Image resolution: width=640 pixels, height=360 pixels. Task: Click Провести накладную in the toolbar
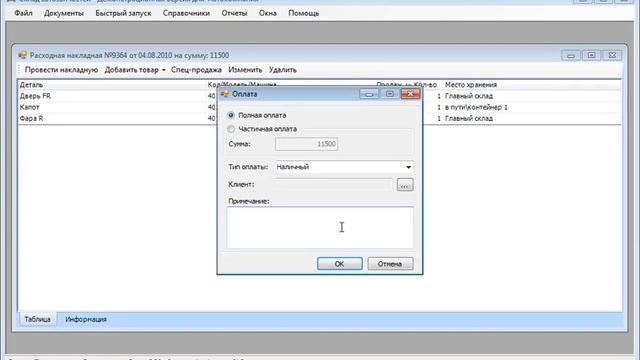[61, 70]
